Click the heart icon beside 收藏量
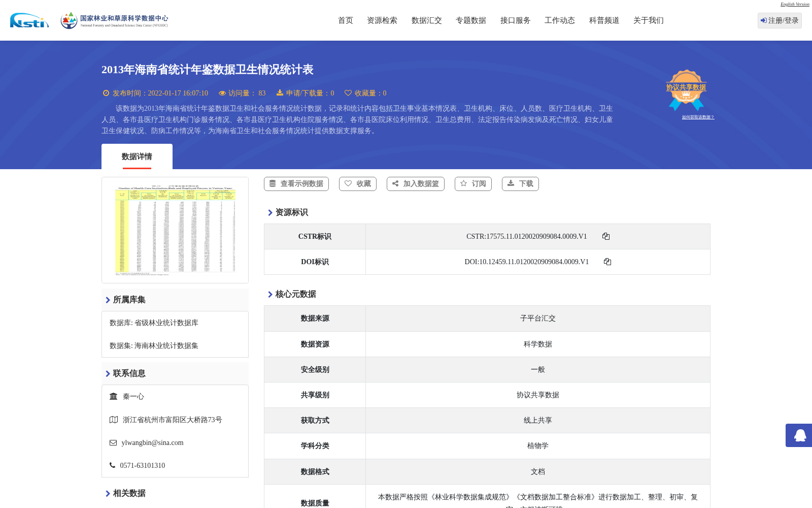This screenshot has width=812, height=508. [x=348, y=93]
